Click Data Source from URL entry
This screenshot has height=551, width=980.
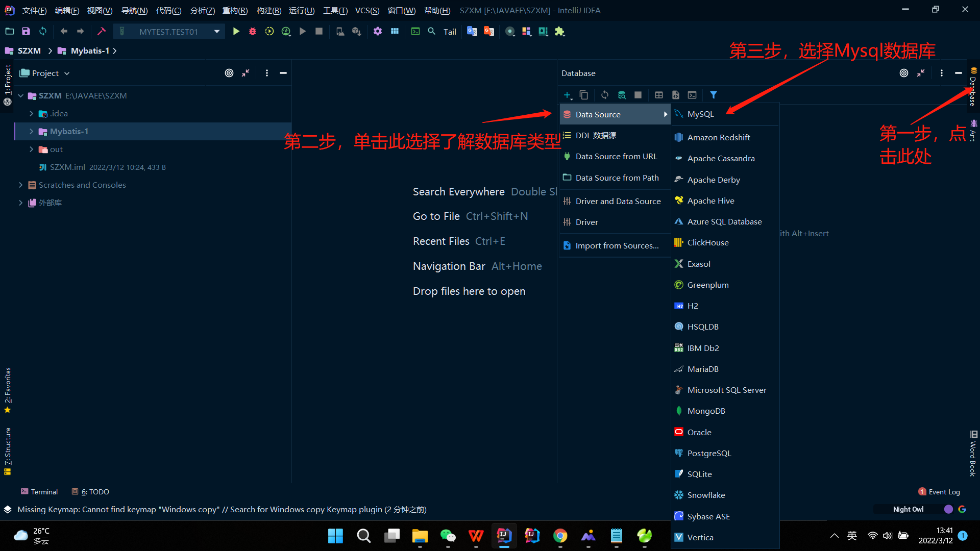click(615, 156)
